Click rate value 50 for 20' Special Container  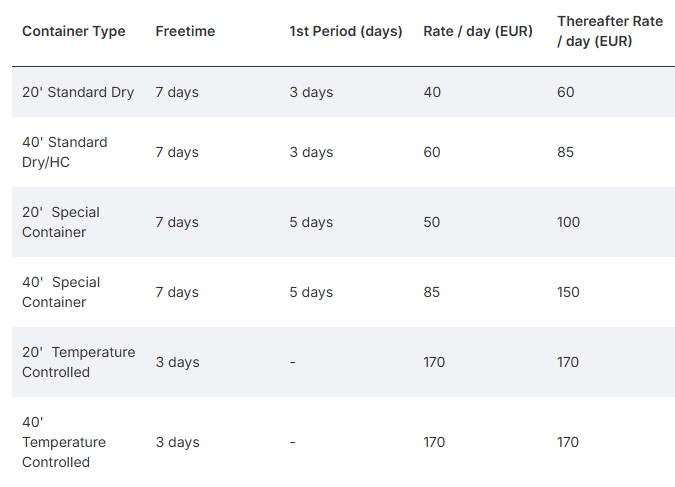(x=432, y=222)
